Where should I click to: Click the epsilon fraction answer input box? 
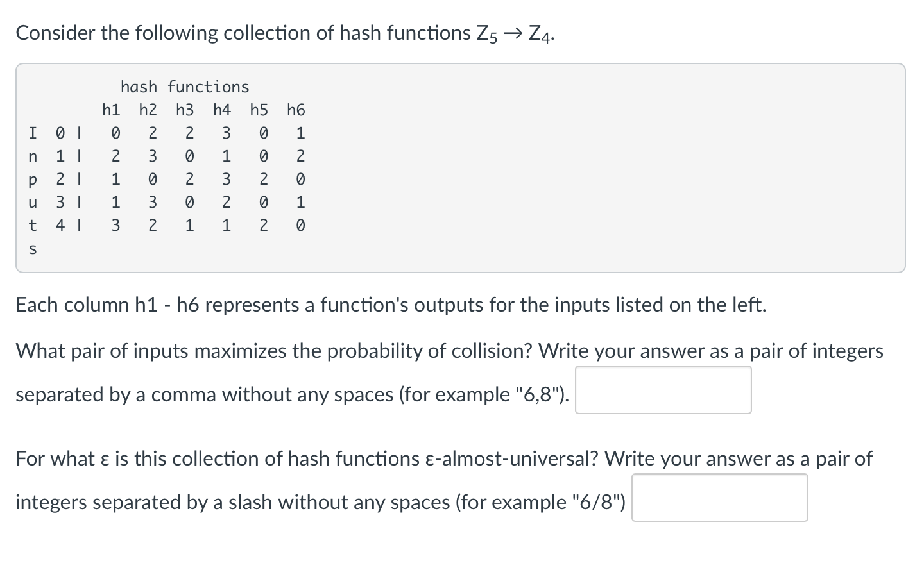(719, 498)
